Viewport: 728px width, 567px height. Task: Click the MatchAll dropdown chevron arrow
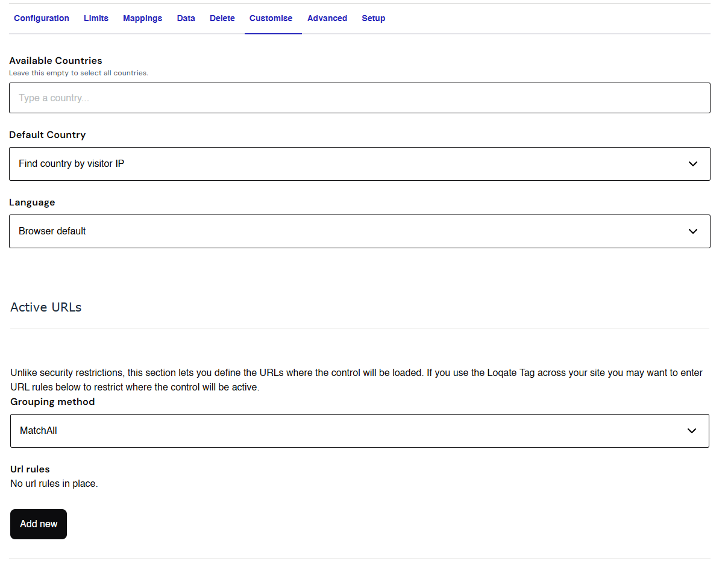(692, 431)
